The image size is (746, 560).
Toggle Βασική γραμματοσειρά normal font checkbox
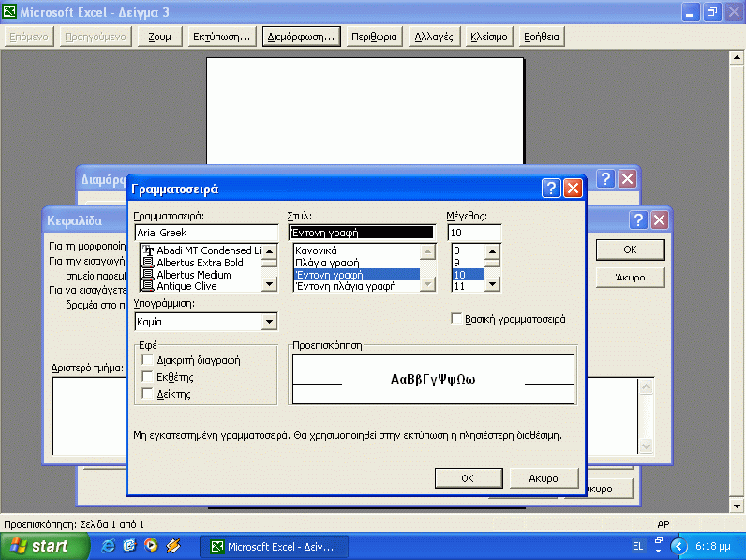(457, 318)
